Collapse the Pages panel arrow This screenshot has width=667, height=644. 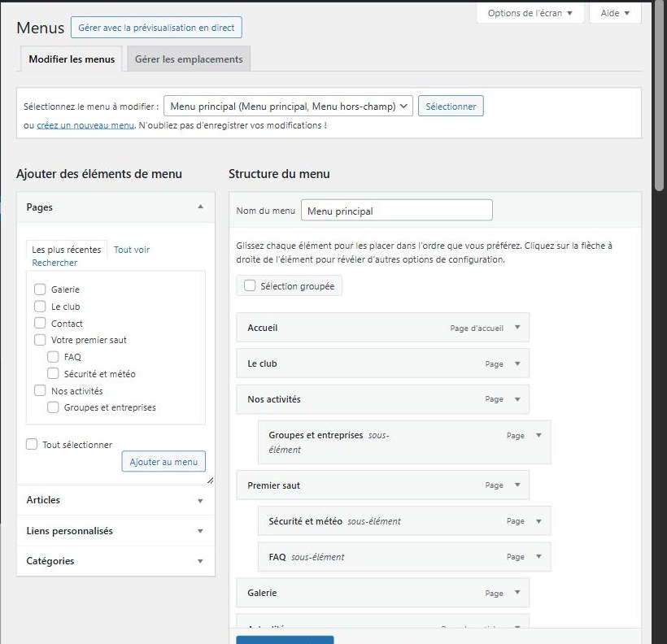[200, 207]
